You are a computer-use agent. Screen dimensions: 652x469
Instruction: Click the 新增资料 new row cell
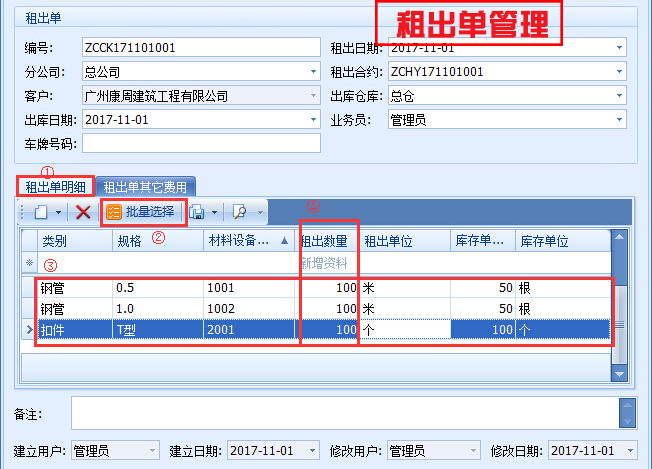[324, 263]
